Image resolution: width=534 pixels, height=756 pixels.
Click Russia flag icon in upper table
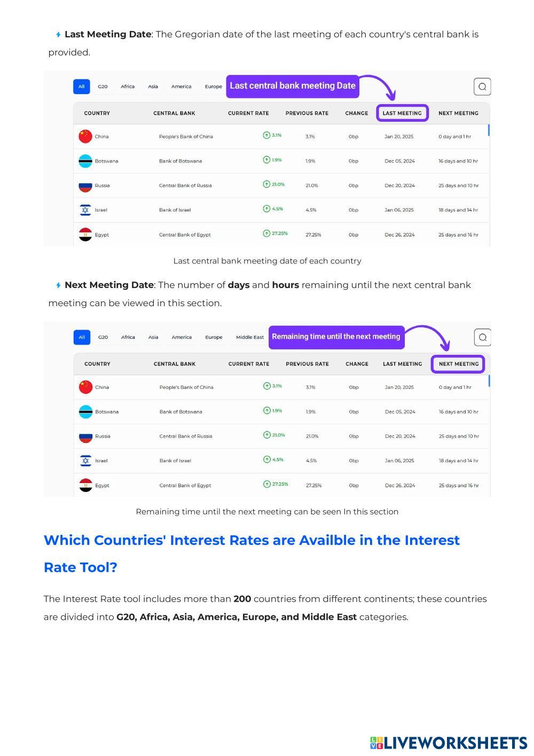(x=85, y=186)
